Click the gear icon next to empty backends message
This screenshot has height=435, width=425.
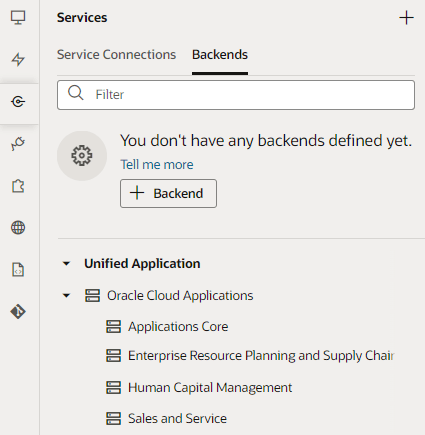click(x=82, y=156)
